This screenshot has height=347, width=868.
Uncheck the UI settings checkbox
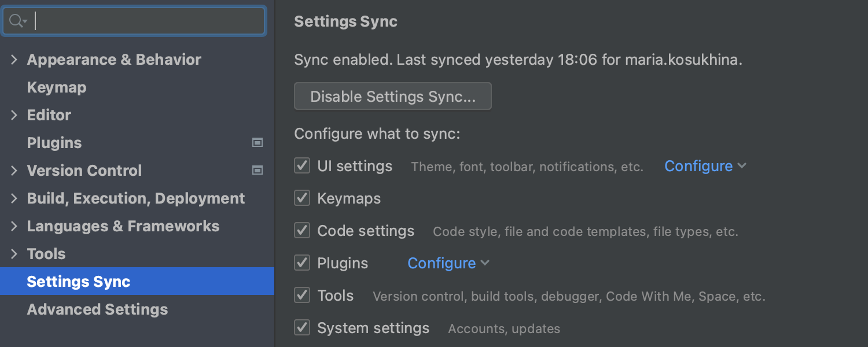[302, 166]
